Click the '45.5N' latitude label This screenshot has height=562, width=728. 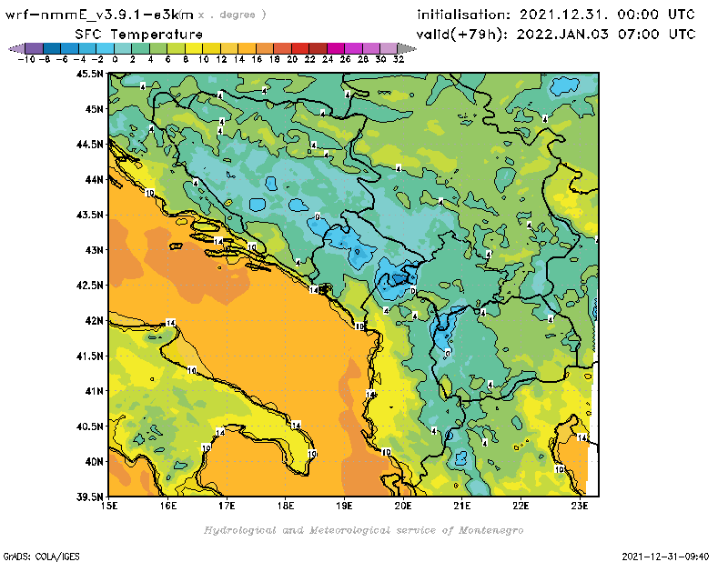(x=90, y=74)
